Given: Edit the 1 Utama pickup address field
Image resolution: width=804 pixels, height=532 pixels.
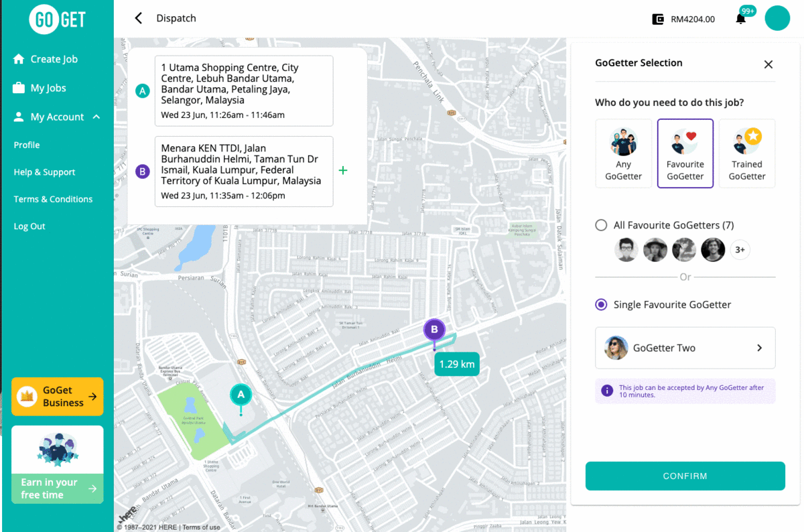Looking at the screenshot, I should tap(244, 90).
